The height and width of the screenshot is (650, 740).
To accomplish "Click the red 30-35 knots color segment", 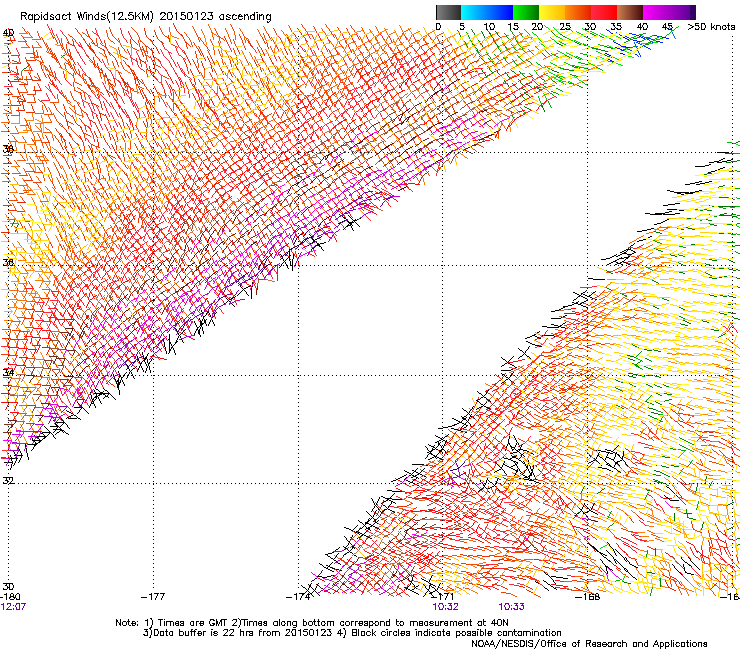I will pos(604,12).
